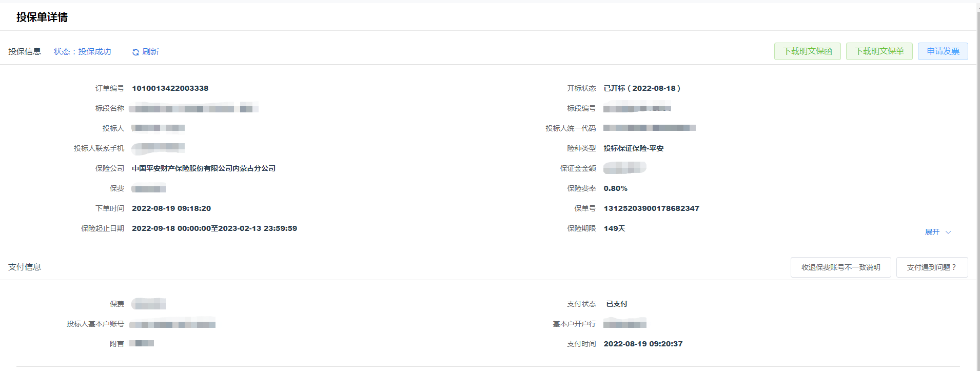Open 收退保费账号不一致说明 button
The image size is (980, 371).
840,267
